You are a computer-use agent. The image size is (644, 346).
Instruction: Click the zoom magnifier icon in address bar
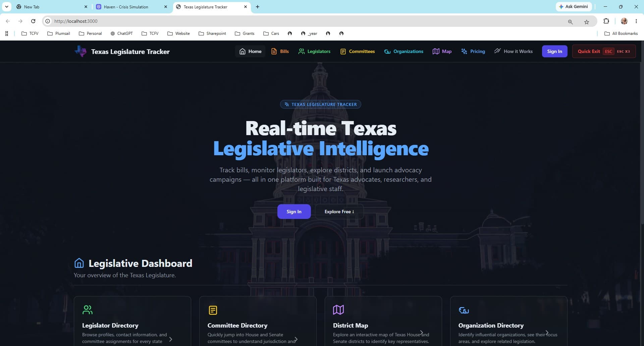570,22
